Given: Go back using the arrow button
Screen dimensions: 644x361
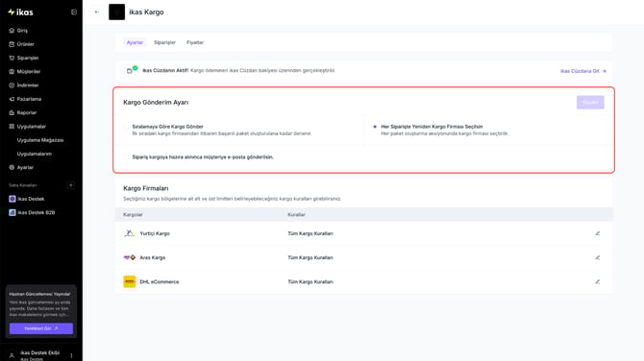Looking at the screenshot, I should click(97, 12).
